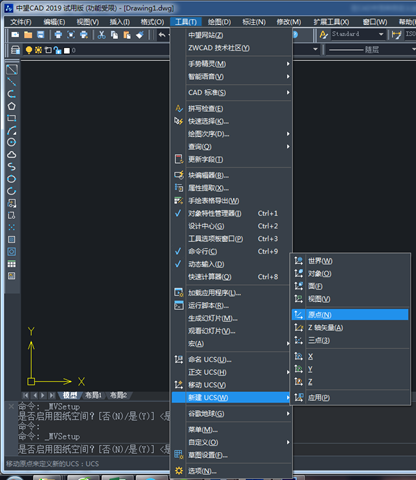
Task: Click layer 0 white color swatch
Action: point(67,50)
